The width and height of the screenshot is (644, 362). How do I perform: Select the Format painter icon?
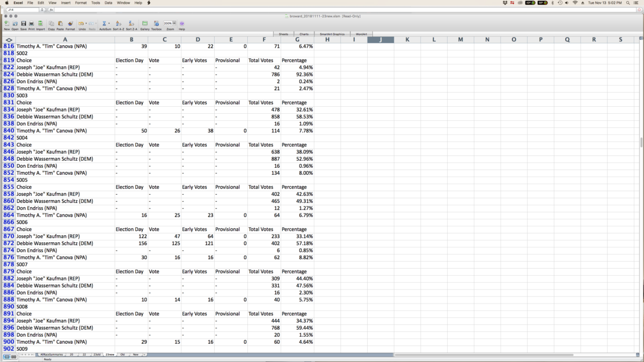(70, 24)
